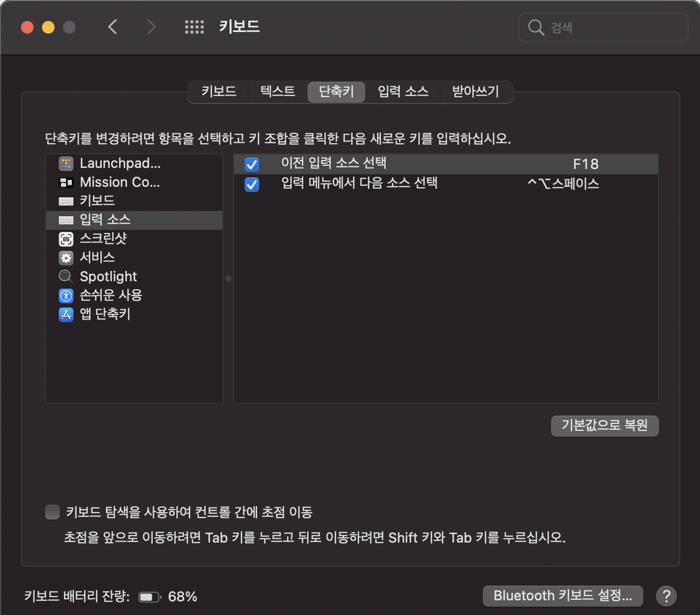Click the keyboard battery level icon
Screen dimensions: 700x615
[x=150, y=597]
